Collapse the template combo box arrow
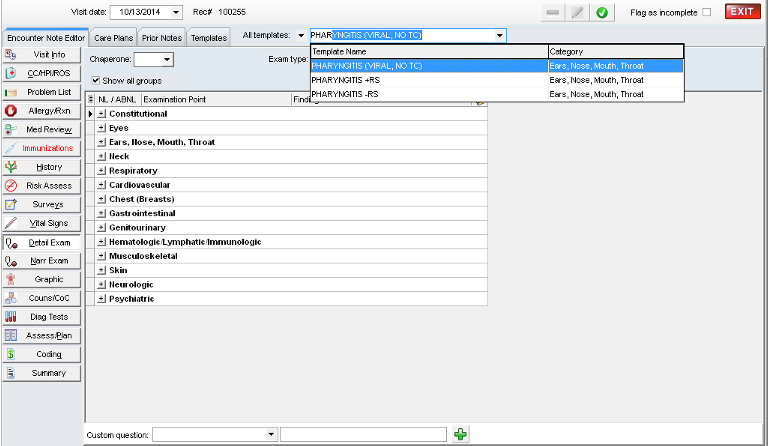This screenshot has height=446, width=768. pyautogui.click(x=500, y=35)
